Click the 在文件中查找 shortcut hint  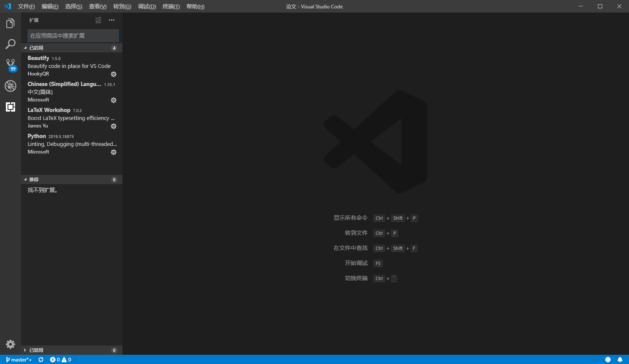pyautogui.click(x=351, y=248)
